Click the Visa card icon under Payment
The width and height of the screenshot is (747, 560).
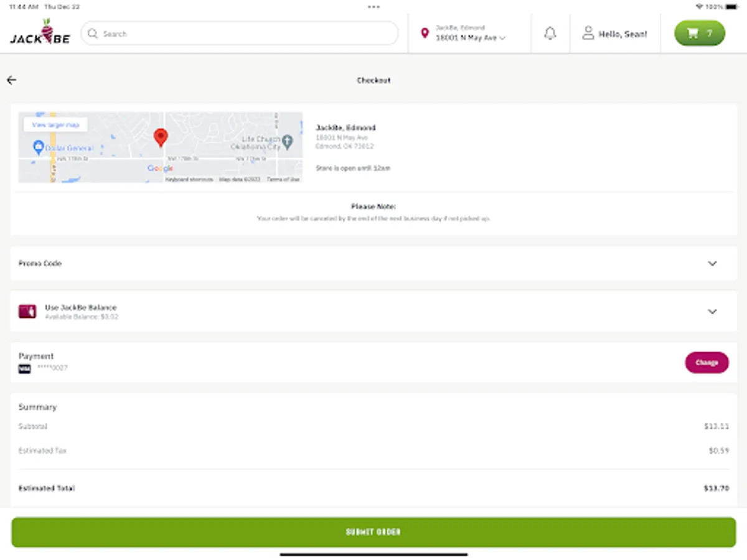(24, 368)
